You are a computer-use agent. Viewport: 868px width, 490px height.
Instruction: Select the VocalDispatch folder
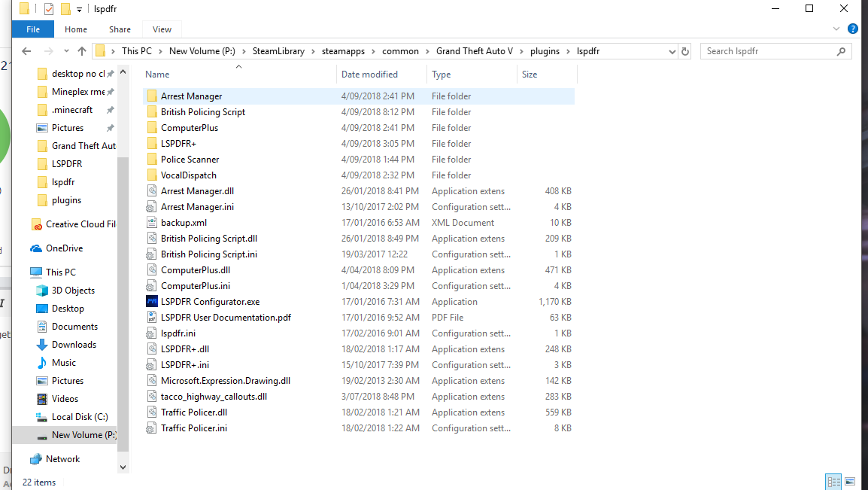pos(188,175)
